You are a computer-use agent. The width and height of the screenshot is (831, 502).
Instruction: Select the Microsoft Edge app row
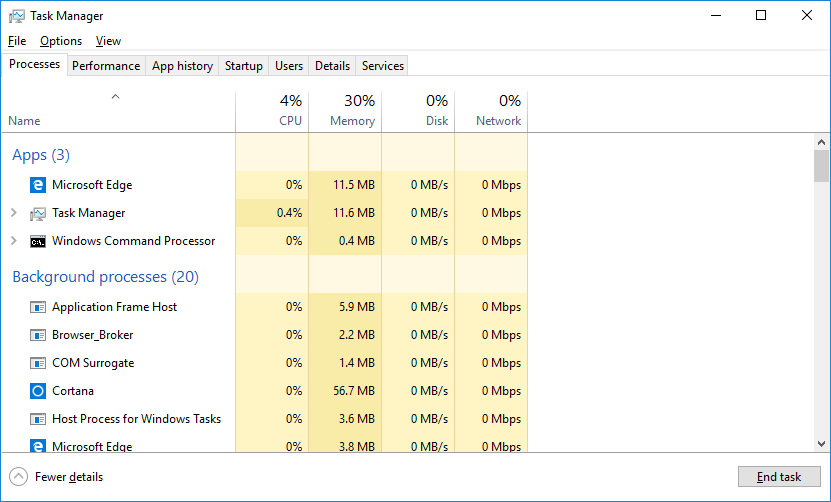(x=264, y=185)
